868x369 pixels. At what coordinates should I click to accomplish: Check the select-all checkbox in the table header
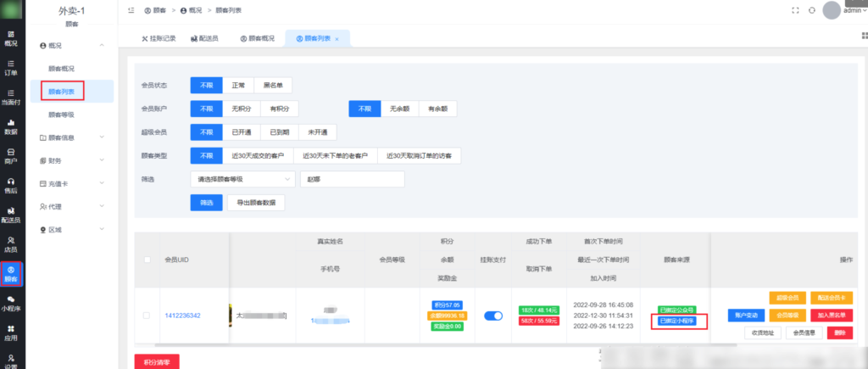[x=147, y=260]
